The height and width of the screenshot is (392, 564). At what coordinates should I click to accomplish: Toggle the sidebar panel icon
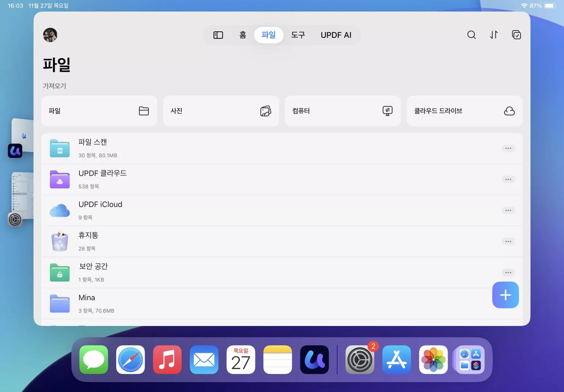(218, 35)
